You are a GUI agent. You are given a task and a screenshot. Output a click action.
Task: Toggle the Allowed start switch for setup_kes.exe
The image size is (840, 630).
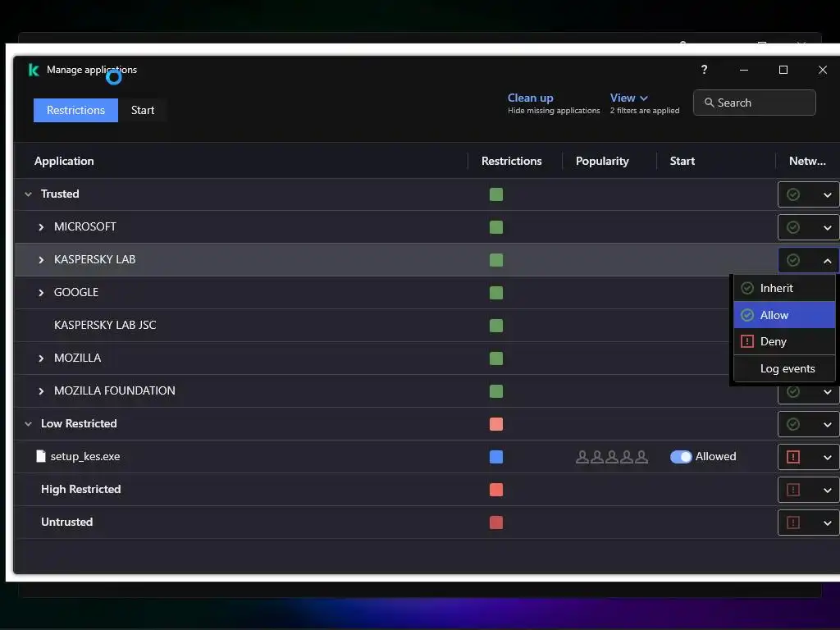coord(681,456)
